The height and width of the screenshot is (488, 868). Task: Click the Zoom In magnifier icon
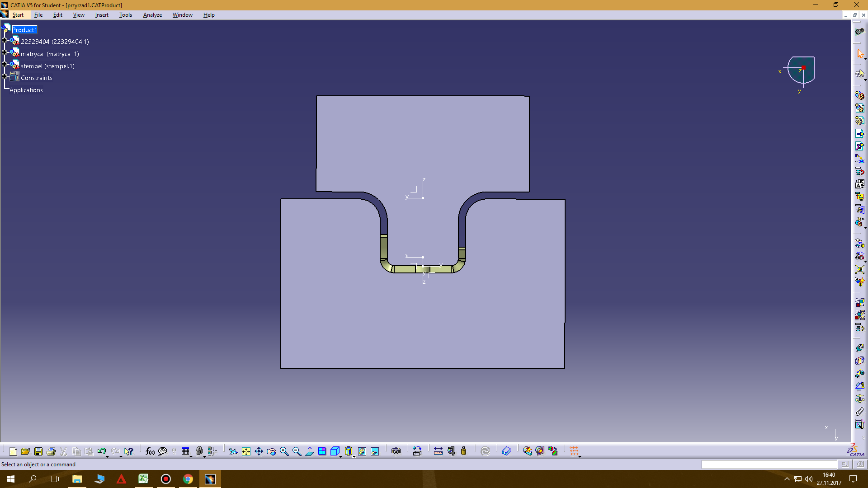(x=284, y=451)
